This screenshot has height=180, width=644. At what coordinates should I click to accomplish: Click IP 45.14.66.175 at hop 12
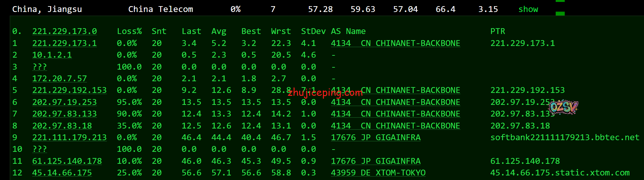pyautogui.click(x=62, y=173)
